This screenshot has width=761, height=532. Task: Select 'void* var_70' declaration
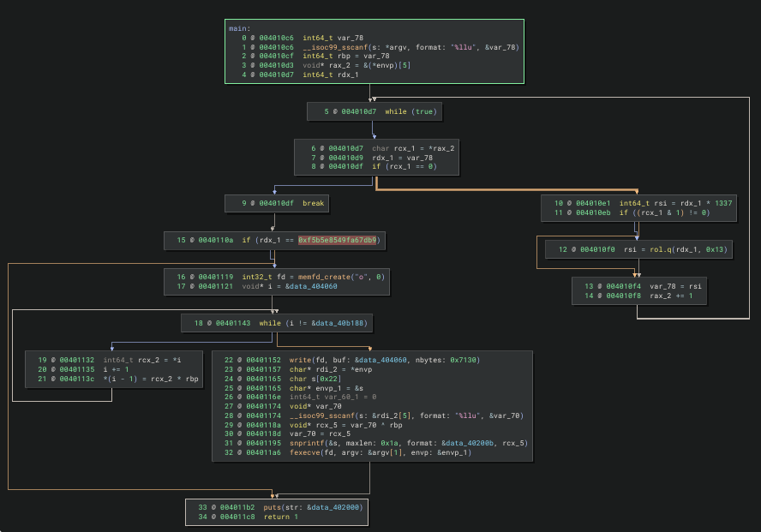pyautogui.click(x=315, y=406)
